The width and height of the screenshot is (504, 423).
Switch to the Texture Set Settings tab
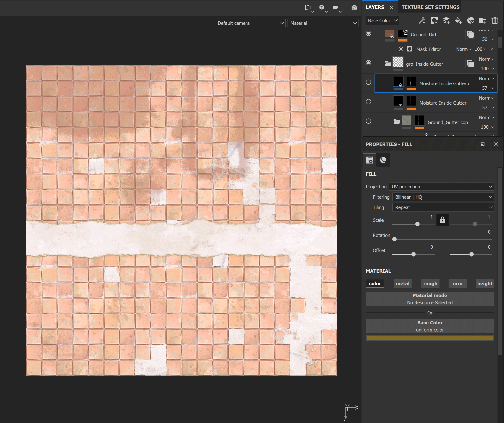tap(430, 7)
